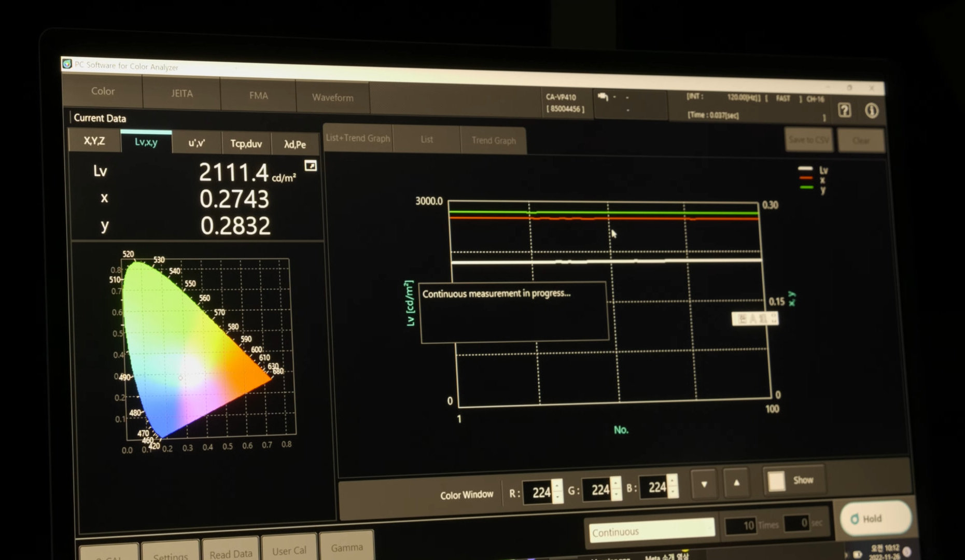Click the measurement Times input field
Viewport: 965px width, 560px height.
click(x=740, y=525)
